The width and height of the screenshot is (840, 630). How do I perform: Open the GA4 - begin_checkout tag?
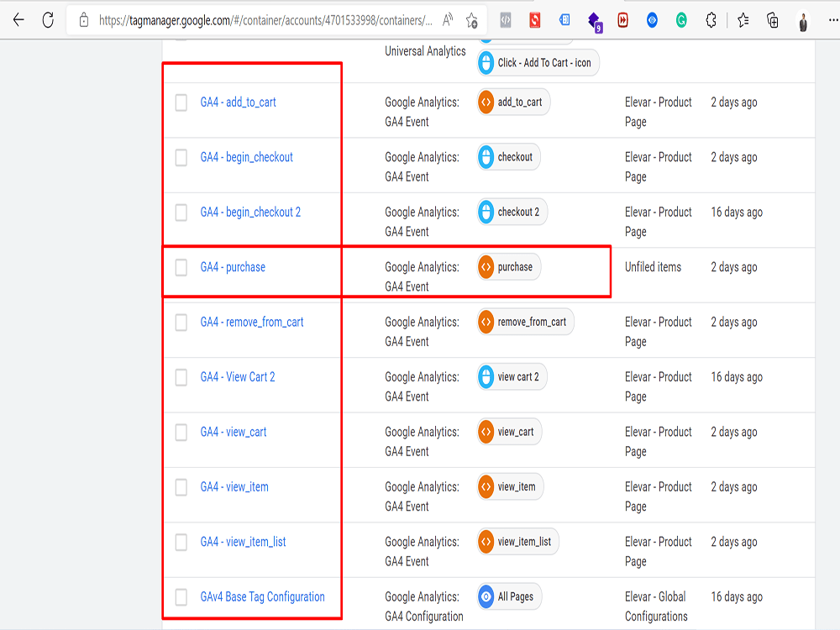[246, 158]
